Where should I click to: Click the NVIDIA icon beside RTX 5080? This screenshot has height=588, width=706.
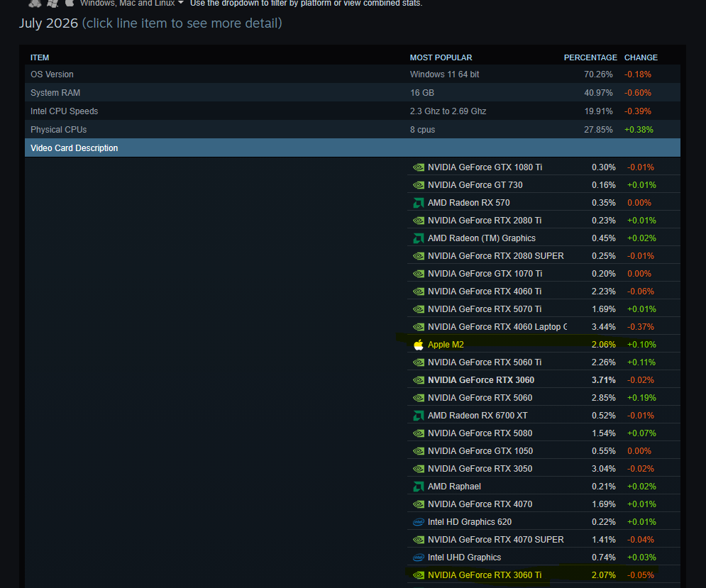point(419,433)
